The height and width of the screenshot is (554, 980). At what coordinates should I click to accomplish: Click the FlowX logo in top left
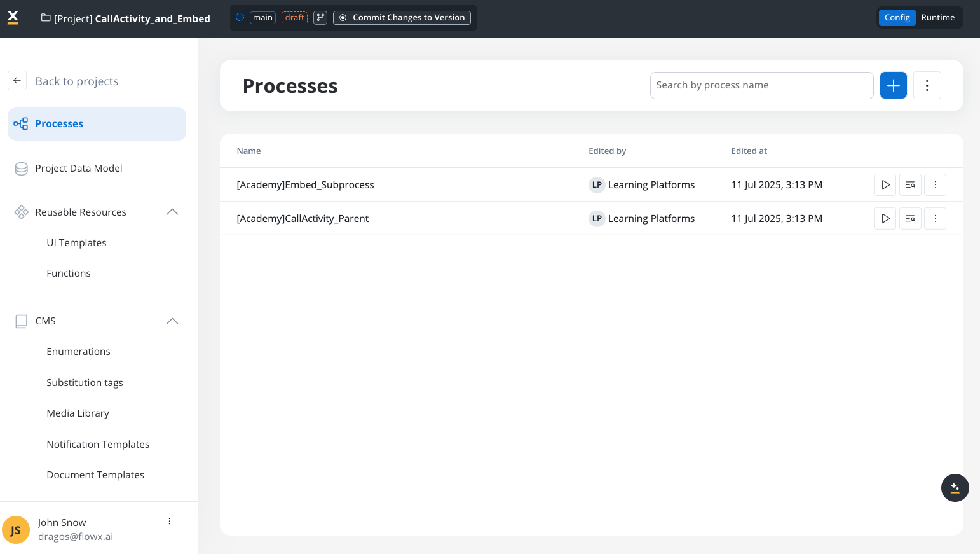[x=13, y=18]
